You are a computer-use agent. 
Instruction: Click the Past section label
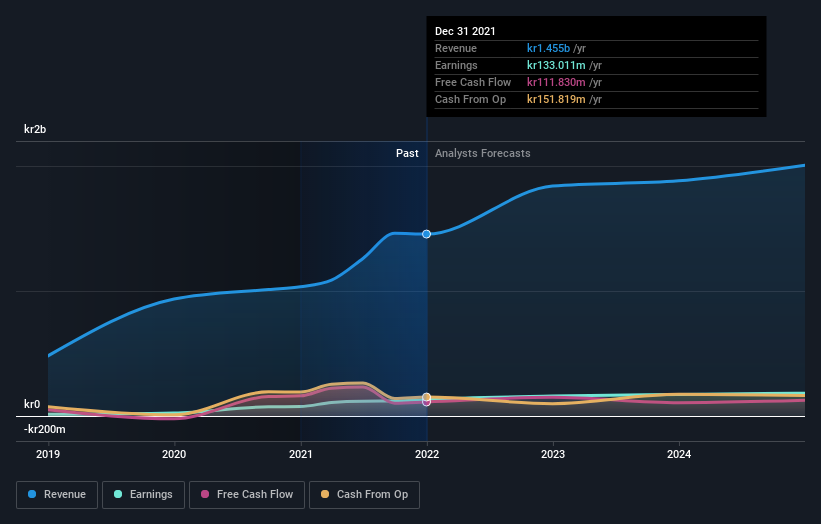click(407, 153)
